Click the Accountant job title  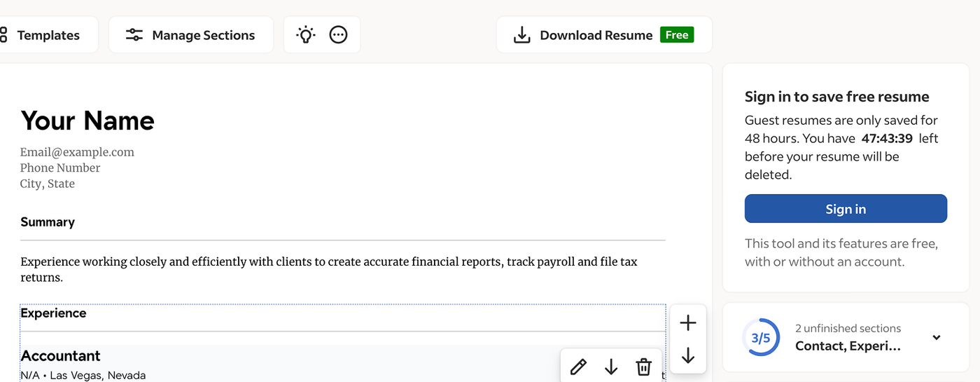tap(61, 355)
